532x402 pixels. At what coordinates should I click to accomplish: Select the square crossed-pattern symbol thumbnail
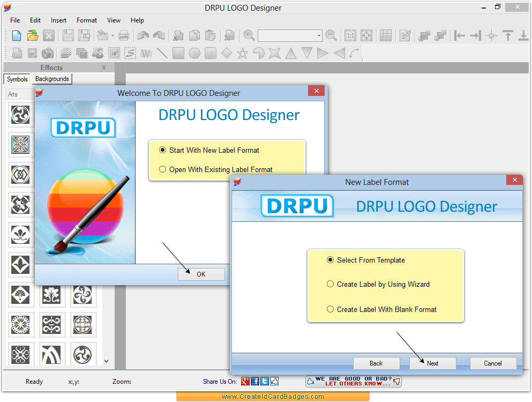(x=21, y=145)
